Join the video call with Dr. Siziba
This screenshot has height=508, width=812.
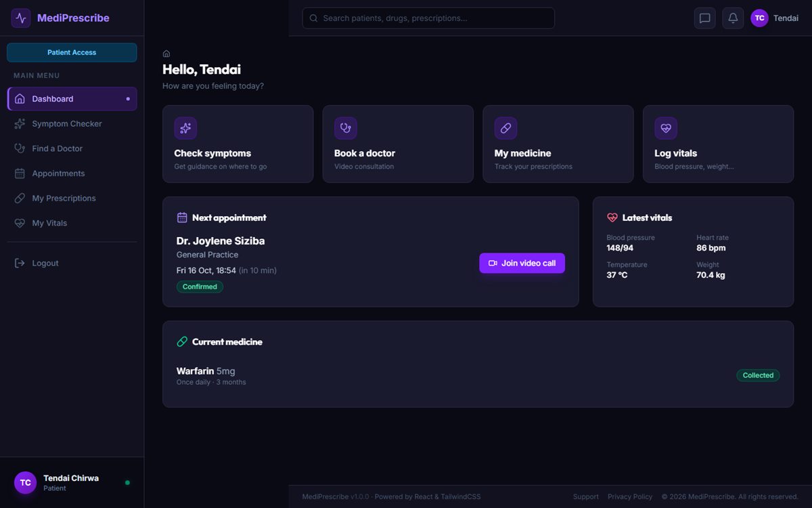522,263
